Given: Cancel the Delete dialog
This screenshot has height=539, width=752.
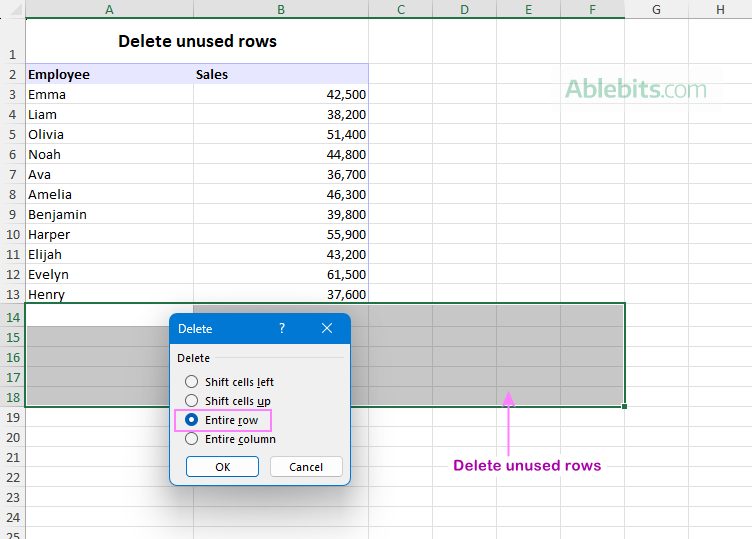Looking at the screenshot, I should point(306,467).
